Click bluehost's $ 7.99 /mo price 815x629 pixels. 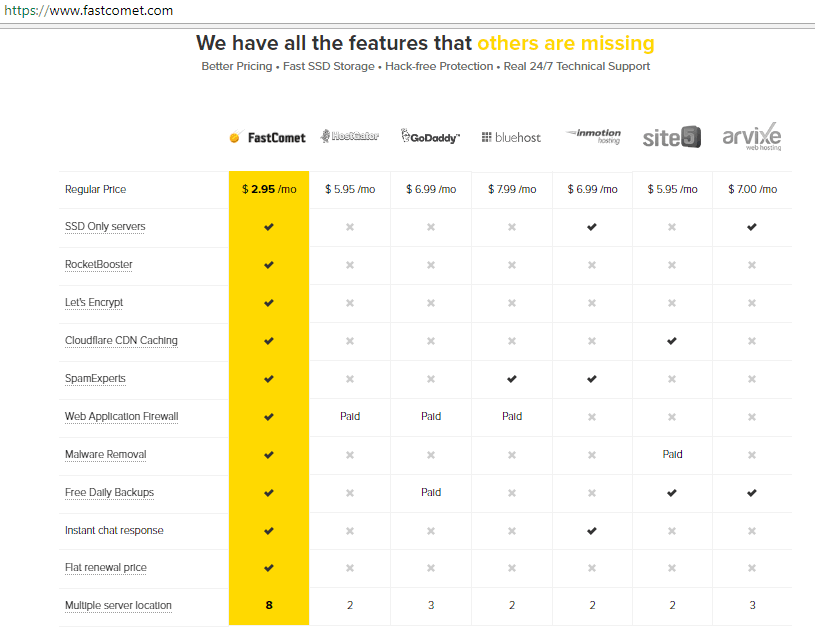point(512,189)
